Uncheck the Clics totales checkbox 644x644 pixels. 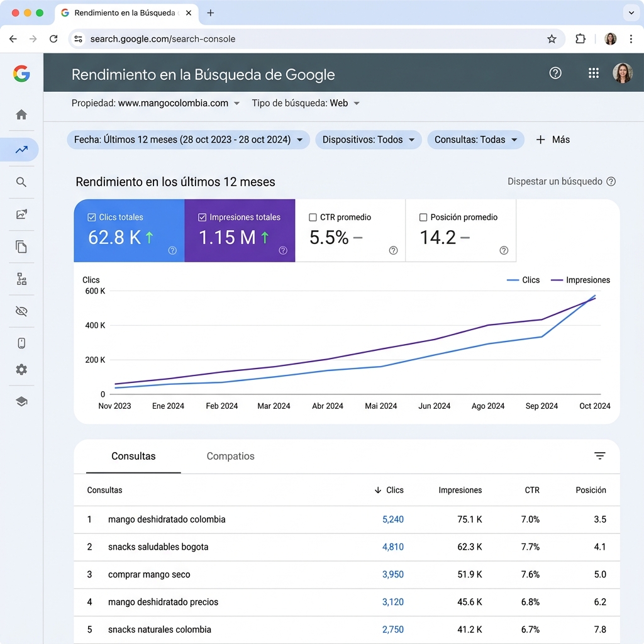tap(92, 217)
